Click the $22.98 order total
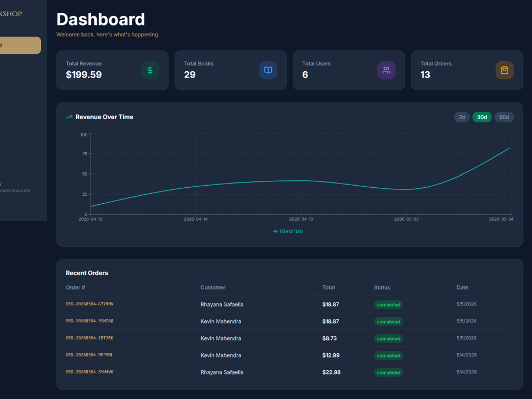This screenshot has height=399, width=532. (331, 372)
